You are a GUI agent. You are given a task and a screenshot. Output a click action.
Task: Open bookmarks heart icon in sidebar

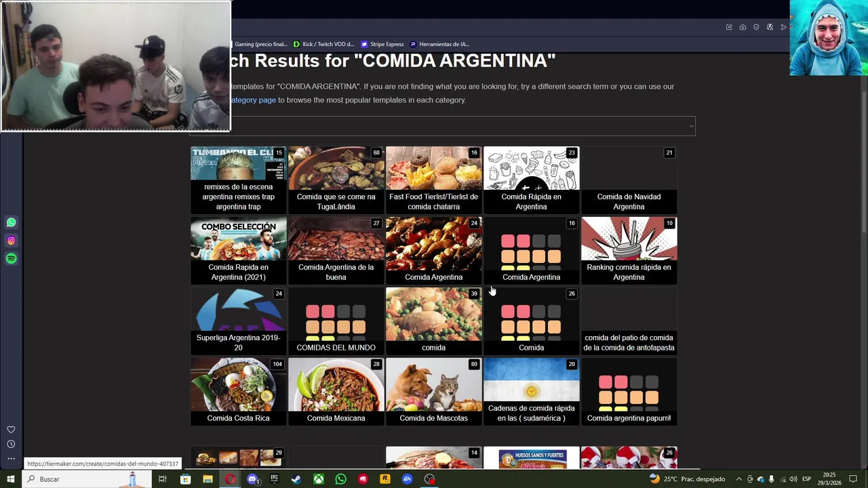coord(11,430)
